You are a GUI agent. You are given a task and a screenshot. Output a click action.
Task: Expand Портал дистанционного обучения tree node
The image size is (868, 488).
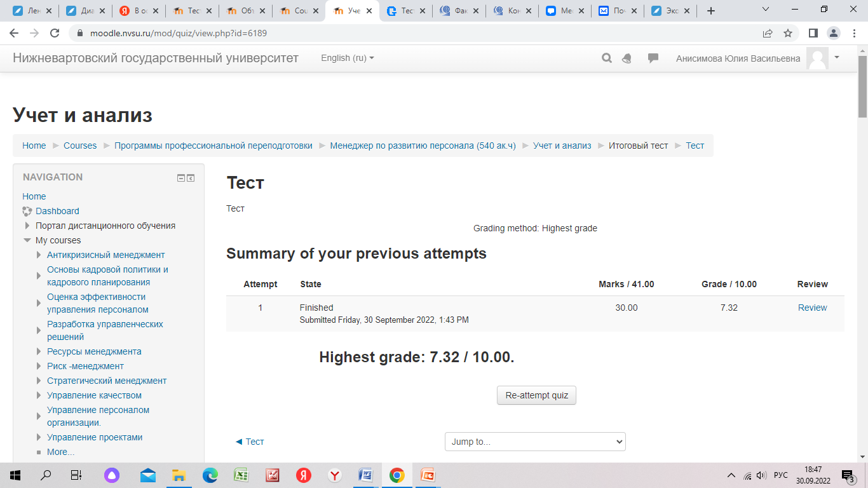point(27,226)
